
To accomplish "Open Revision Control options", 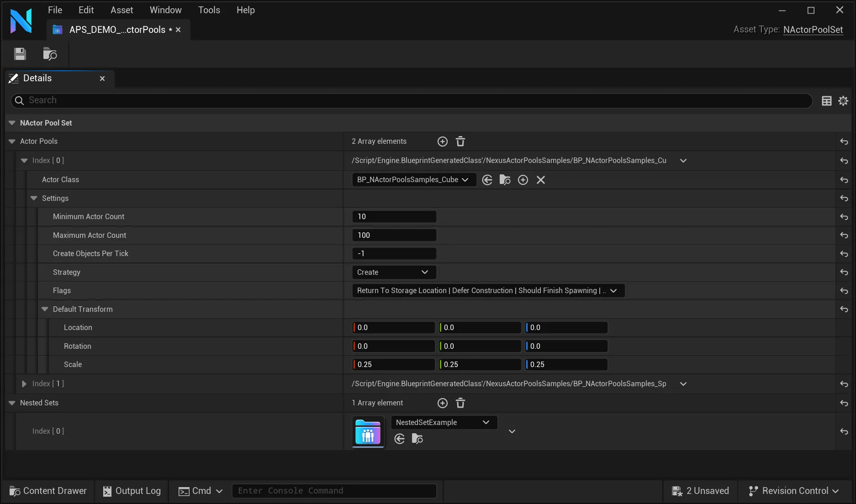I will pos(793,491).
